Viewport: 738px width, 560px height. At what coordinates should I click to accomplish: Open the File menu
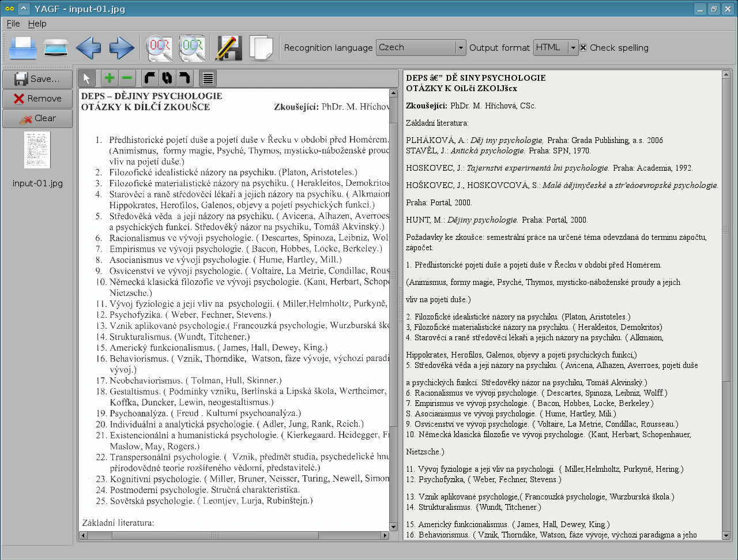[13, 24]
